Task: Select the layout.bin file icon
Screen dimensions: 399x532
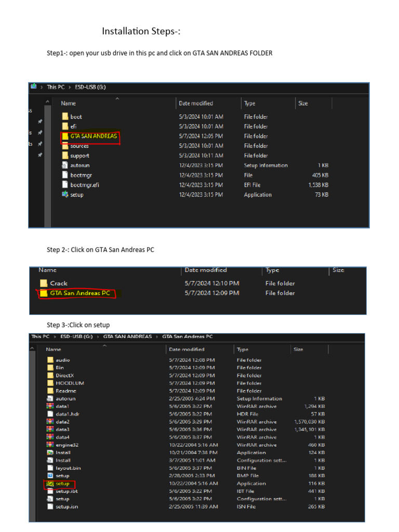Action: tap(50, 468)
